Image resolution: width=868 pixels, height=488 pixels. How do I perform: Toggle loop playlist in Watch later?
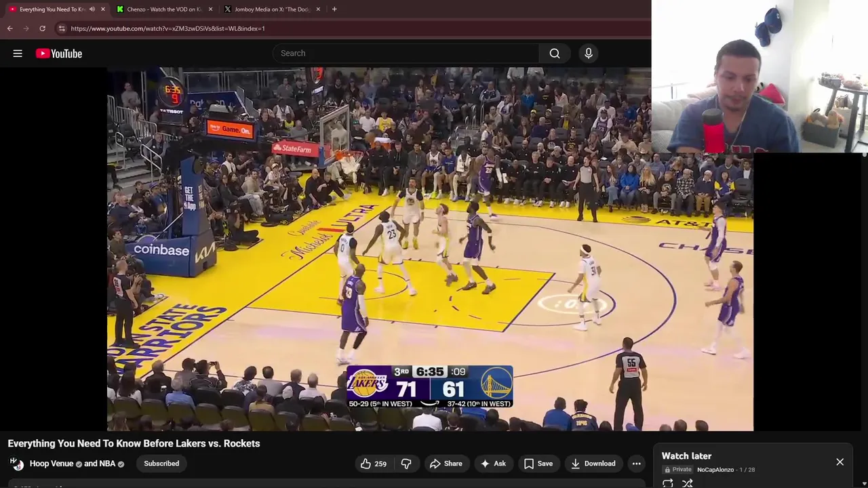pyautogui.click(x=668, y=483)
